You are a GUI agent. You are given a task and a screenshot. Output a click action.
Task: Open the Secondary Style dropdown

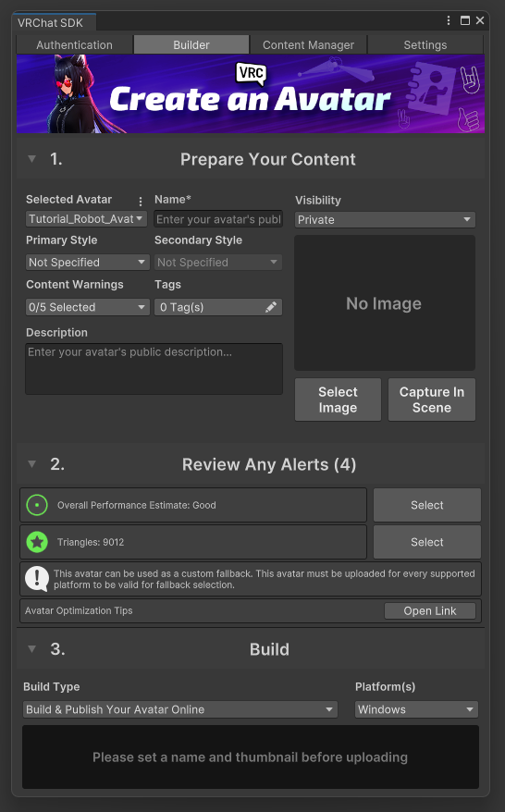(218, 262)
